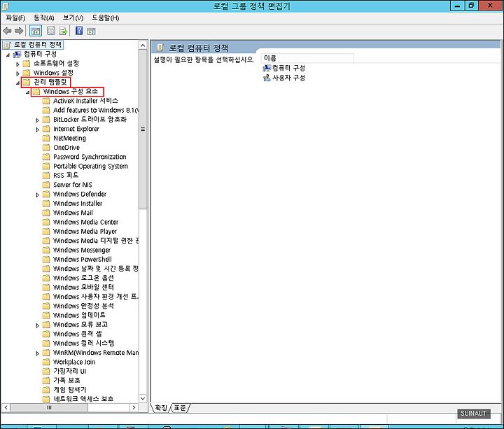
Task: Click the tree's vertical scrollbar thumb
Action: click(x=143, y=129)
